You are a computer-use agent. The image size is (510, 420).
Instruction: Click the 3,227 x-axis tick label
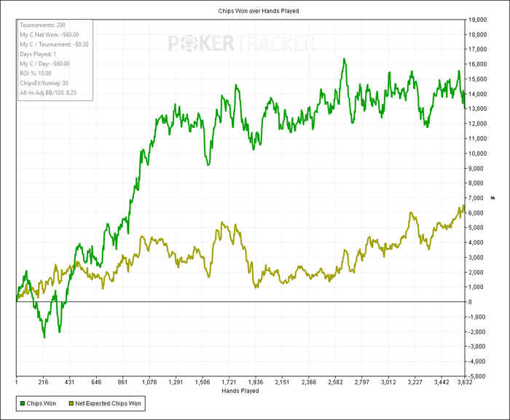click(x=415, y=382)
